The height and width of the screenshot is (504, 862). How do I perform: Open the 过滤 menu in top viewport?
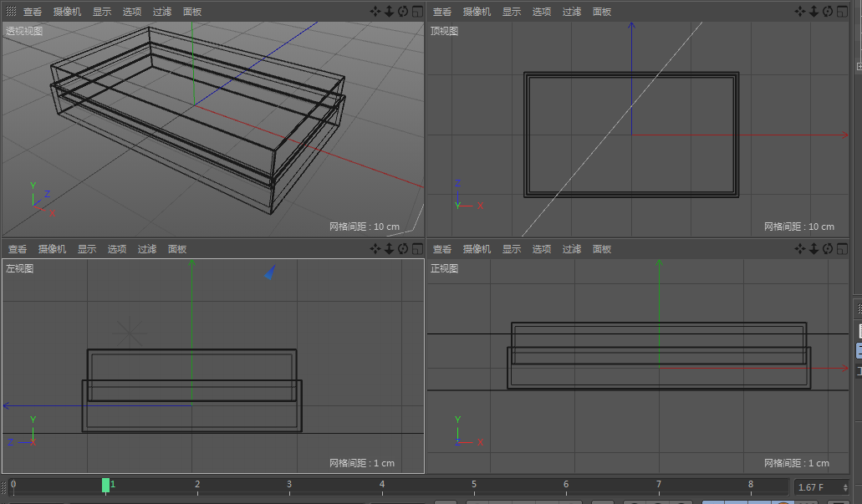(571, 12)
